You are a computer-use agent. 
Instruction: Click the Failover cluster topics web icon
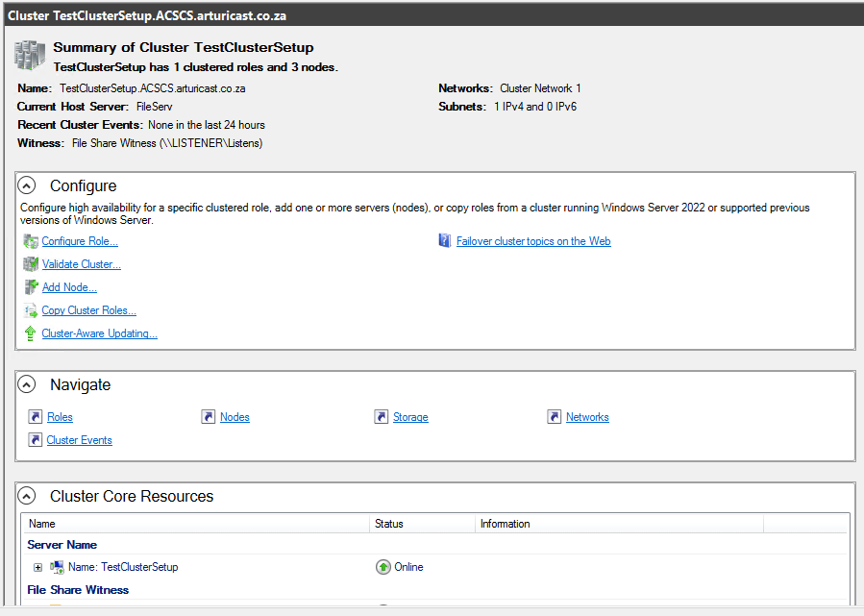[x=445, y=241]
